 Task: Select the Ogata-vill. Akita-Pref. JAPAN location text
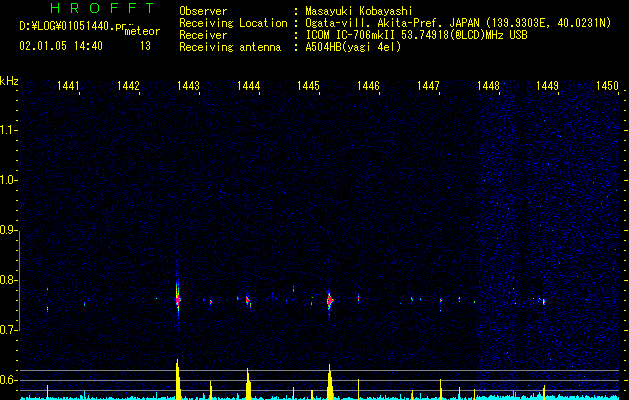pyautogui.click(x=458, y=23)
